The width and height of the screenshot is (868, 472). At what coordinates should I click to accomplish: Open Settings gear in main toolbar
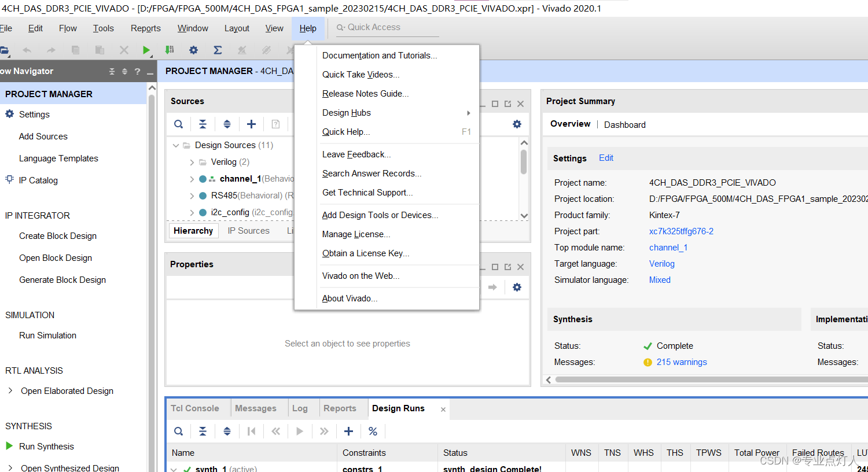point(194,50)
